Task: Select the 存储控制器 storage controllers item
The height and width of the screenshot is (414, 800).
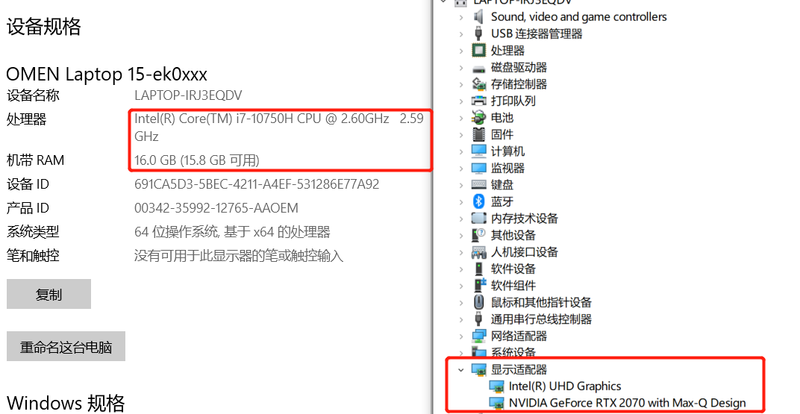Action: pyautogui.click(x=519, y=84)
